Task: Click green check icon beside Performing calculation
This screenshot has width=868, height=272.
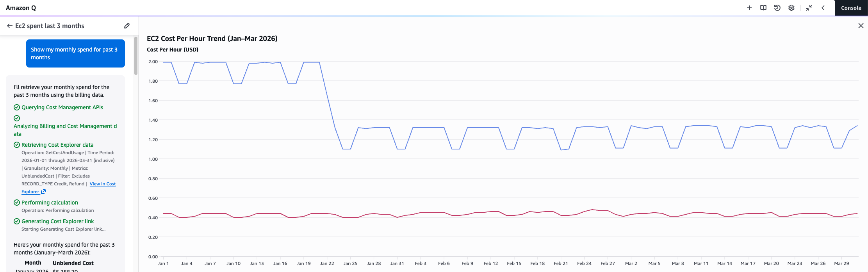Action: (17, 203)
